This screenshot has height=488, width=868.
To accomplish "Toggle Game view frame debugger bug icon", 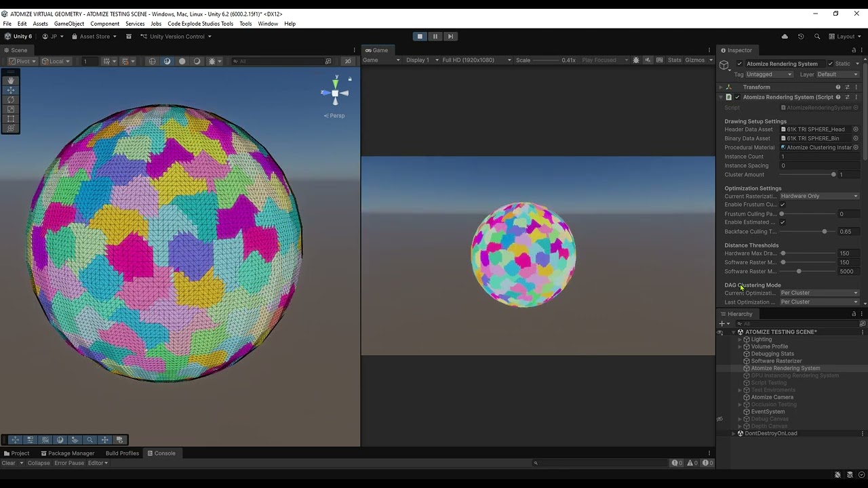I will click(635, 60).
